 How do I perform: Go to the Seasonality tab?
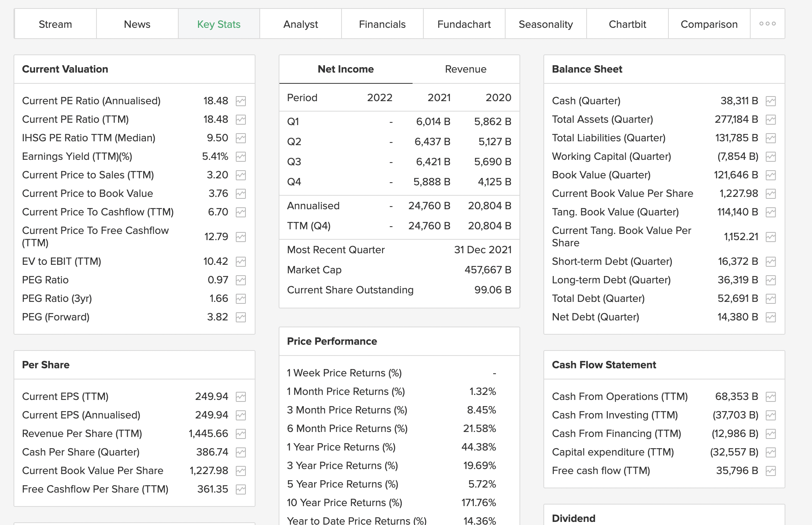point(545,24)
